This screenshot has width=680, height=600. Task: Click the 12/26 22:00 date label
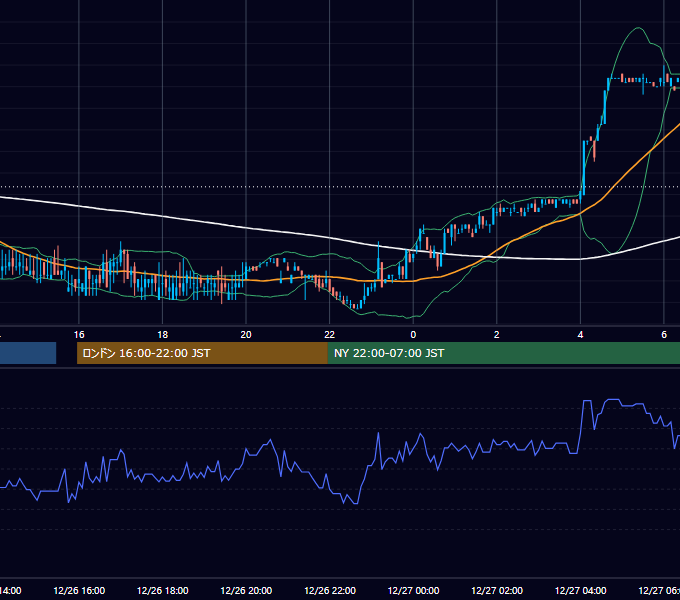(330, 591)
